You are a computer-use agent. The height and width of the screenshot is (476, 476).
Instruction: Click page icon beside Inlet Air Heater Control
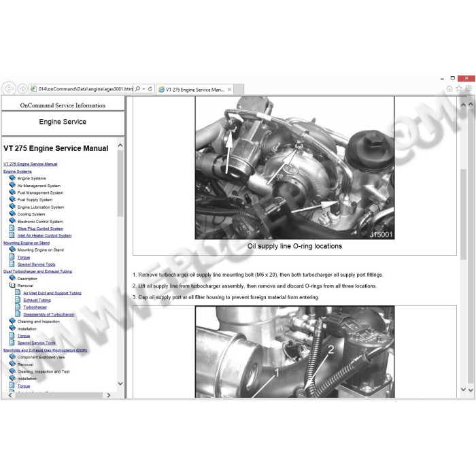click(x=12, y=235)
